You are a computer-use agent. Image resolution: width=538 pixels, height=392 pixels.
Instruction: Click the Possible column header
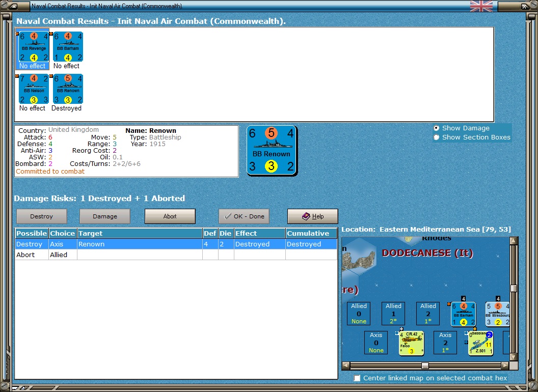tap(32, 233)
